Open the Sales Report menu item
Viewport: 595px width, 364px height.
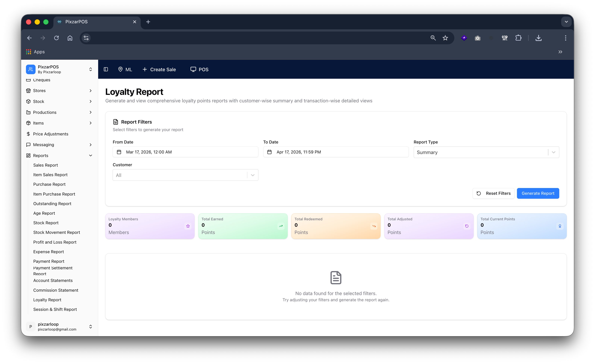point(46,165)
